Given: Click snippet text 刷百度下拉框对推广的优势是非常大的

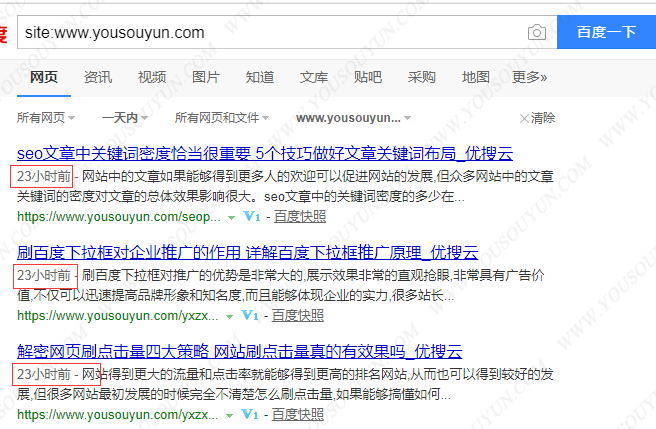Looking at the screenshot, I should [x=192, y=275].
